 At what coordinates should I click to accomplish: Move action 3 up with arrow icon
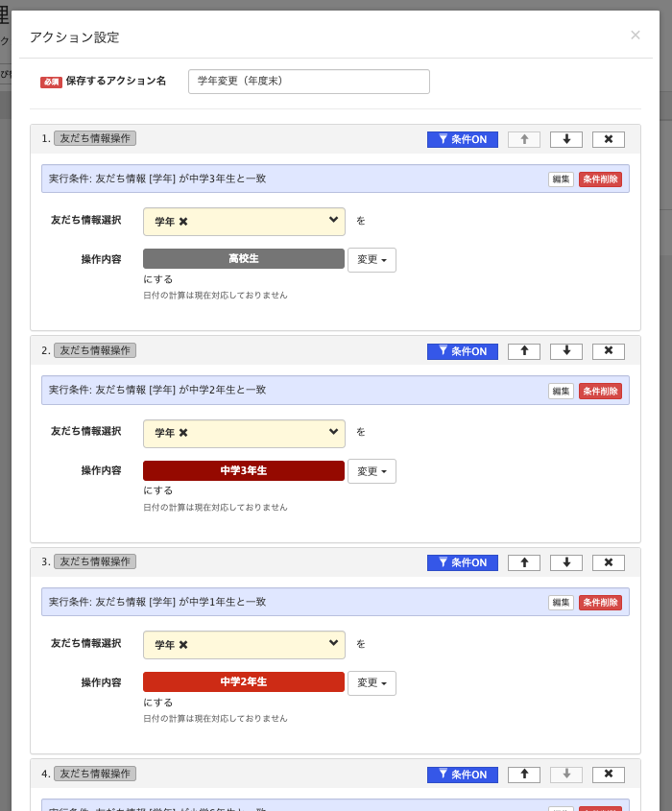click(524, 562)
